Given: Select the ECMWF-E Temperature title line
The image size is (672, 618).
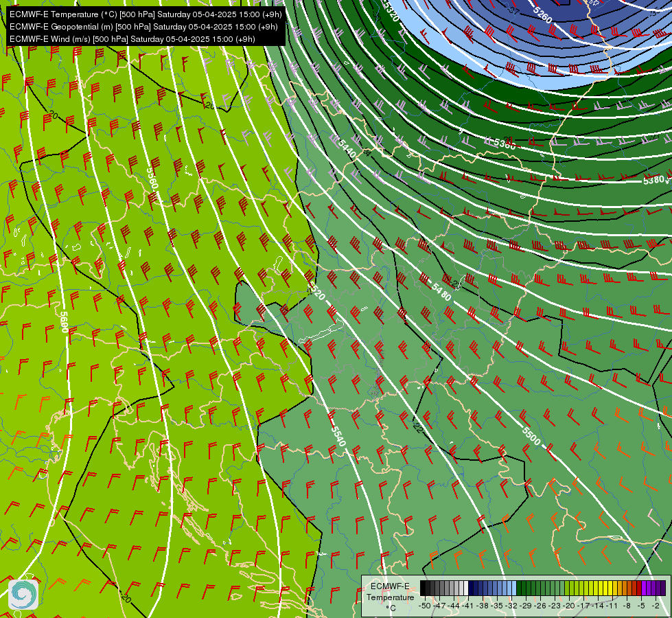Looking at the screenshot, I should pos(146,14).
